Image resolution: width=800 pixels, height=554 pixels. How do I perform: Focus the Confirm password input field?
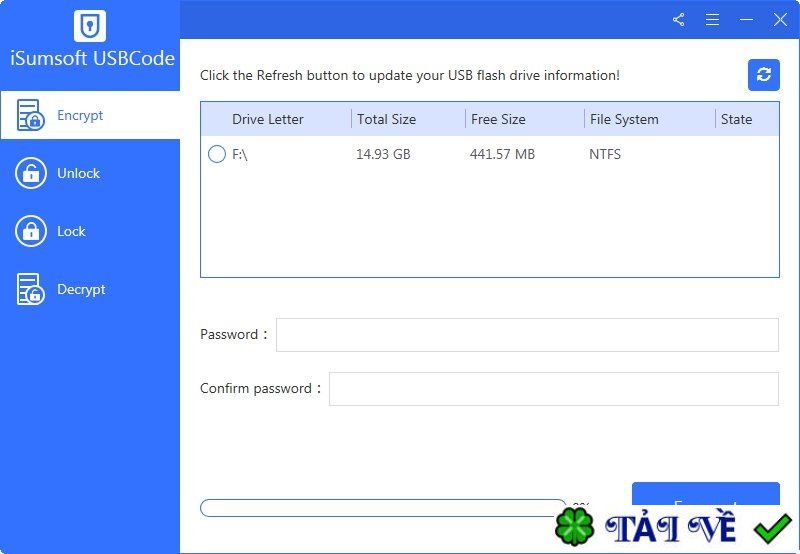pyautogui.click(x=554, y=389)
